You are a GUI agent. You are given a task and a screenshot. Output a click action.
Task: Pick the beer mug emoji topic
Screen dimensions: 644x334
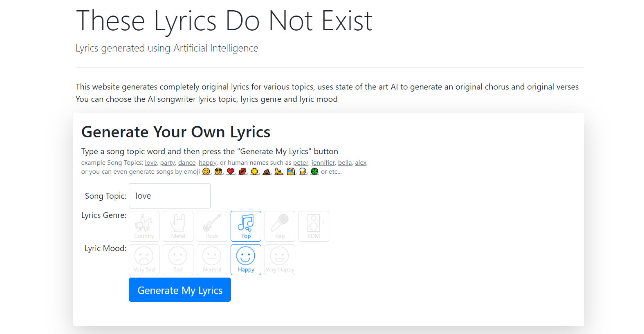pos(303,172)
